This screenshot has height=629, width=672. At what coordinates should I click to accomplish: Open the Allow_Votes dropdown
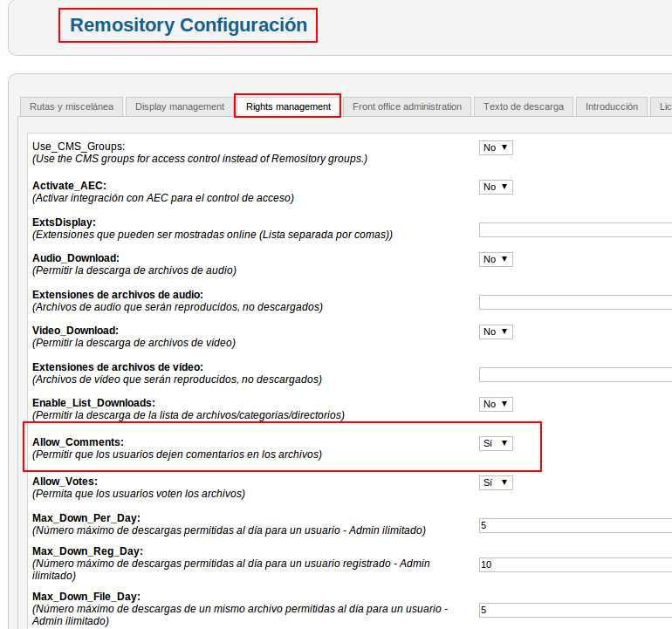496,482
